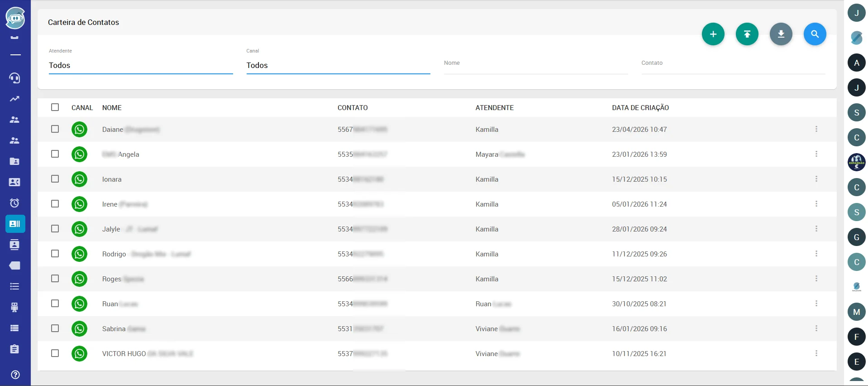Check the Angela row checkbox
868x386 pixels.
point(55,154)
